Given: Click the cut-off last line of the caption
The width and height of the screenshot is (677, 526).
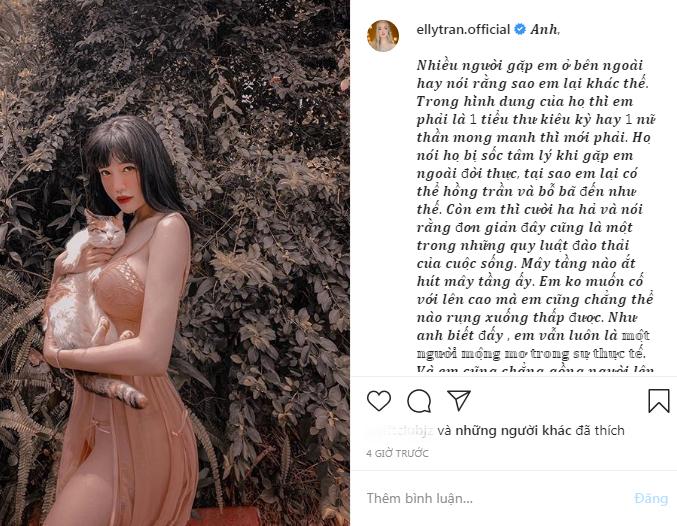Looking at the screenshot, I should [x=535, y=369].
